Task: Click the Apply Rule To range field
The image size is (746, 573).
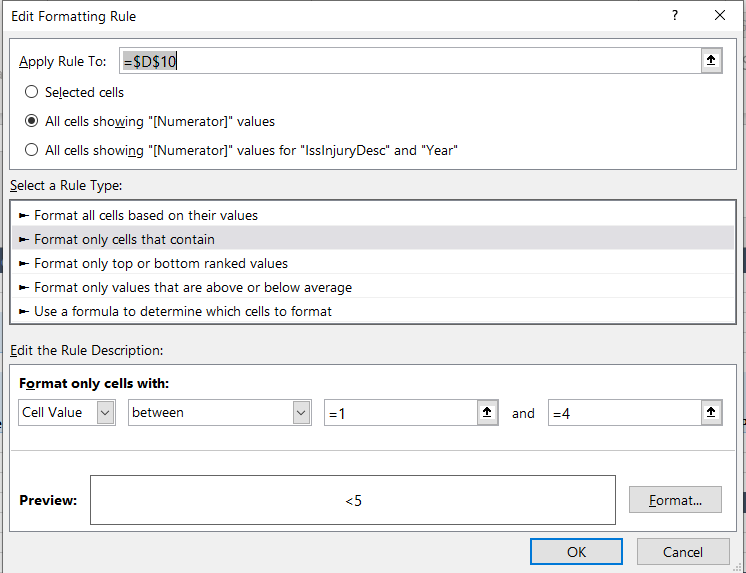Action: (x=410, y=61)
